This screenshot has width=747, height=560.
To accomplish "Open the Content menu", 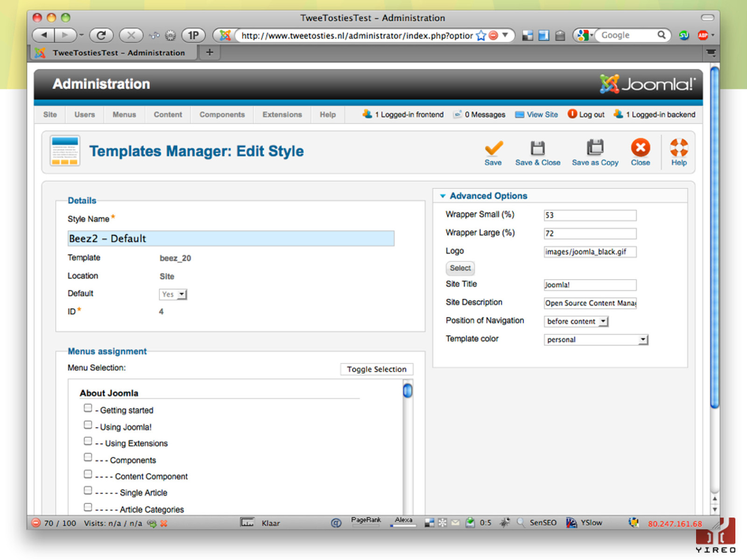I will click(x=168, y=115).
